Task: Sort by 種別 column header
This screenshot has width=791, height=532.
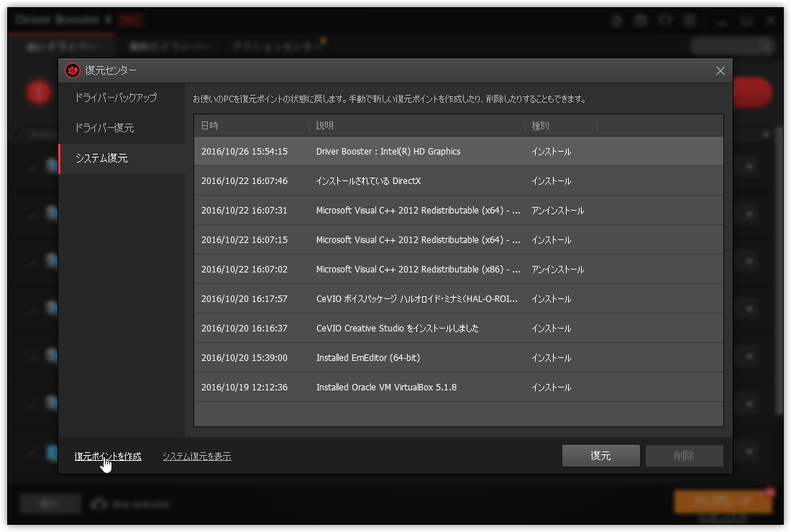Action: [x=561, y=126]
